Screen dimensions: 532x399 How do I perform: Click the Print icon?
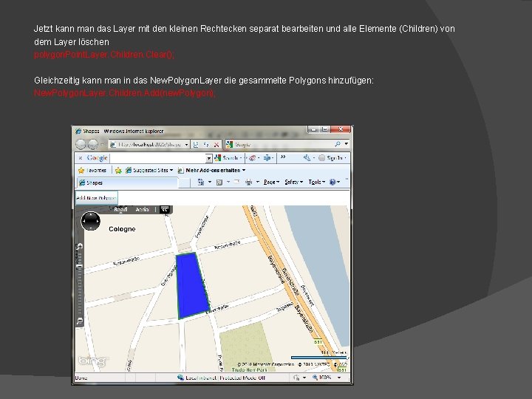249,183
